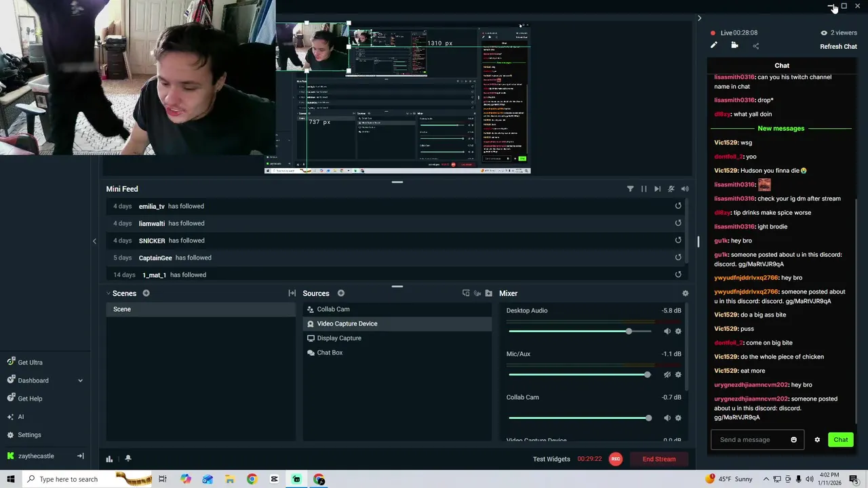Viewport: 868px width, 488px height.
Task: Add a new source with the plus icon
Action: (x=341, y=293)
